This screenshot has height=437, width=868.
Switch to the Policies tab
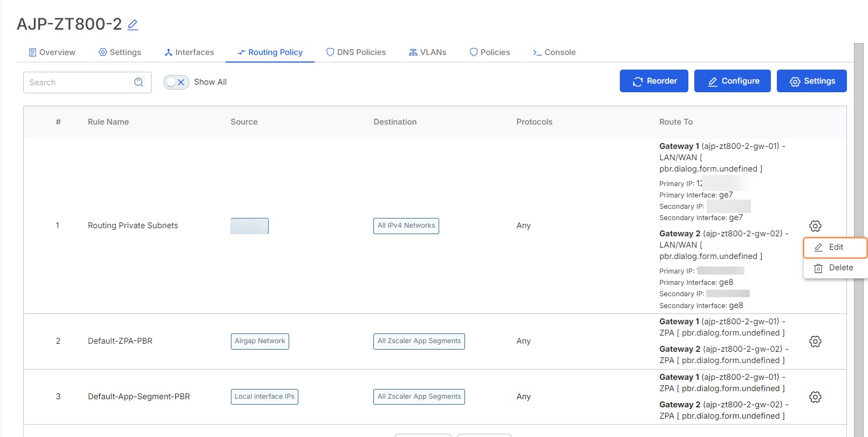click(490, 52)
